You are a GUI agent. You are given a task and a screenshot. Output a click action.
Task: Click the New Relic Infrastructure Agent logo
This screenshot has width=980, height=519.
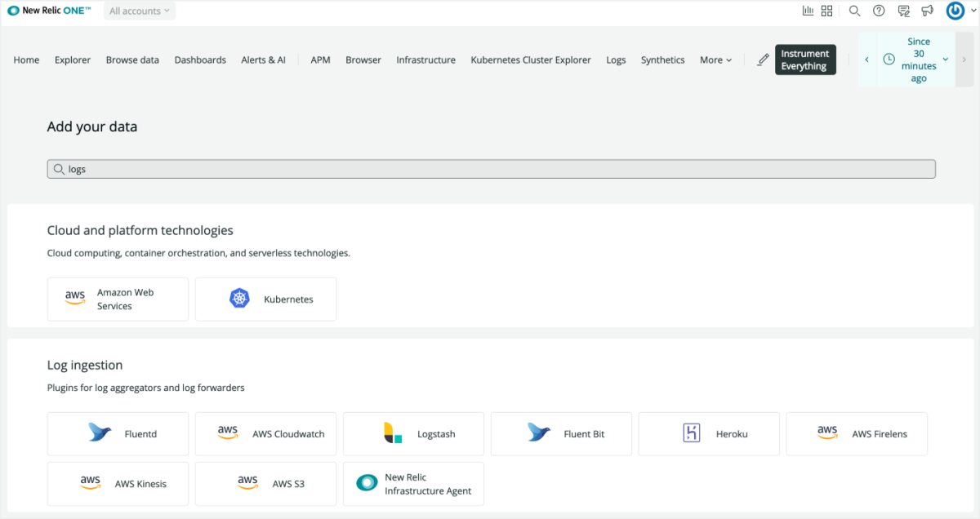[367, 483]
